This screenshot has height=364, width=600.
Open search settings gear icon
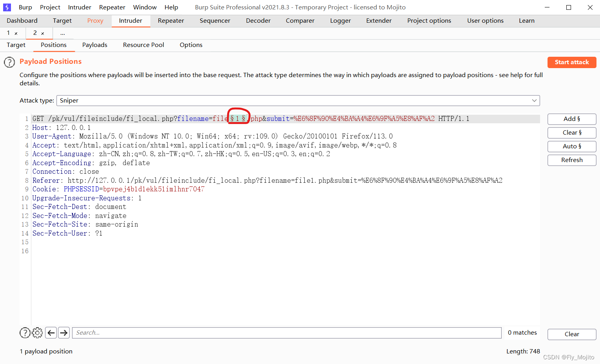point(37,333)
